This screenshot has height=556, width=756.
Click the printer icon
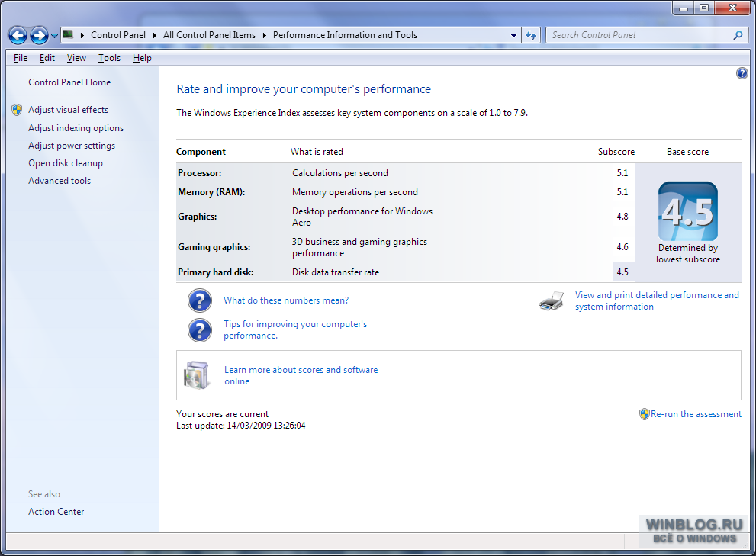(x=552, y=301)
